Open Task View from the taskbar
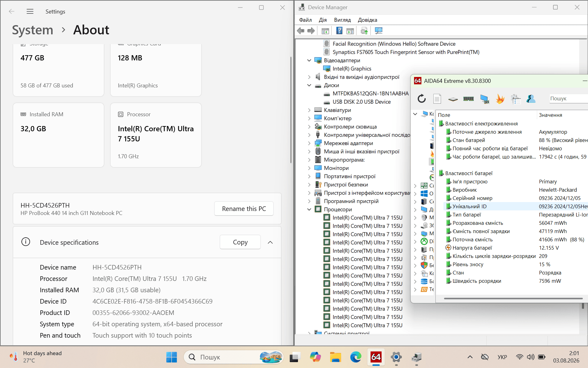Image resolution: width=588 pixels, height=368 pixels. 294,357
